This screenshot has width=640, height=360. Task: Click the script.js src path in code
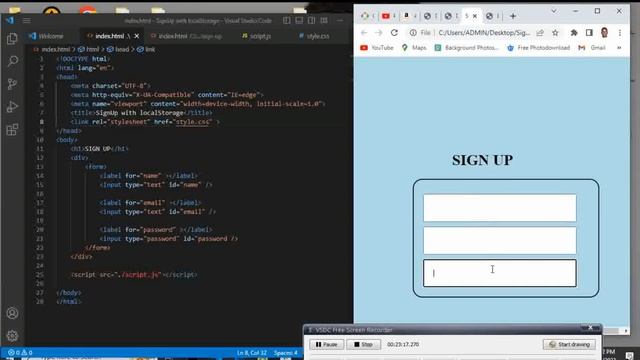click(139, 275)
